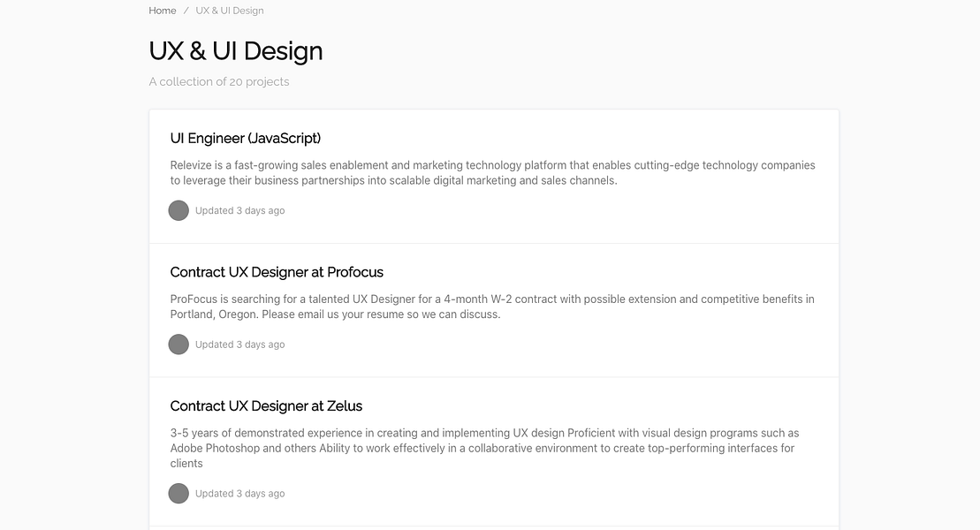Click 'ProFocus is searching' description line

[492, 299]
